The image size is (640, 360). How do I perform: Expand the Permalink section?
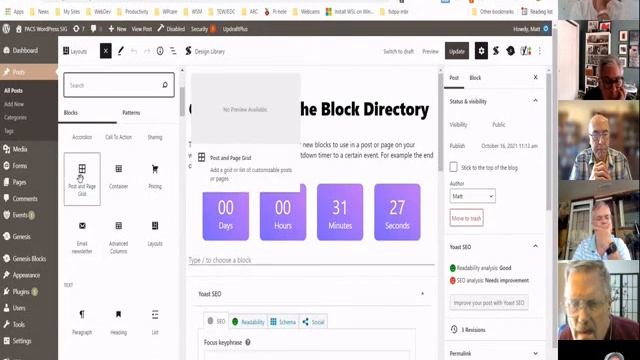click(x=535, y=353)
